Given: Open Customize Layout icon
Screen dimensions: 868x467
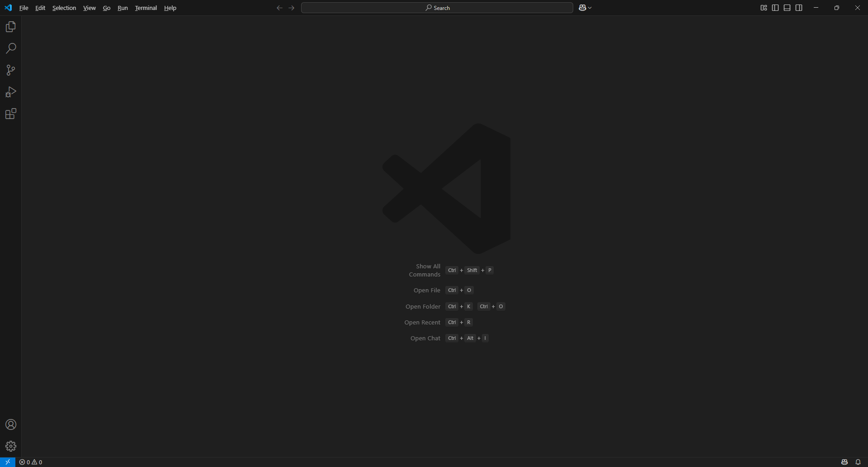Looking at the screenshot, I should point(764,8).
